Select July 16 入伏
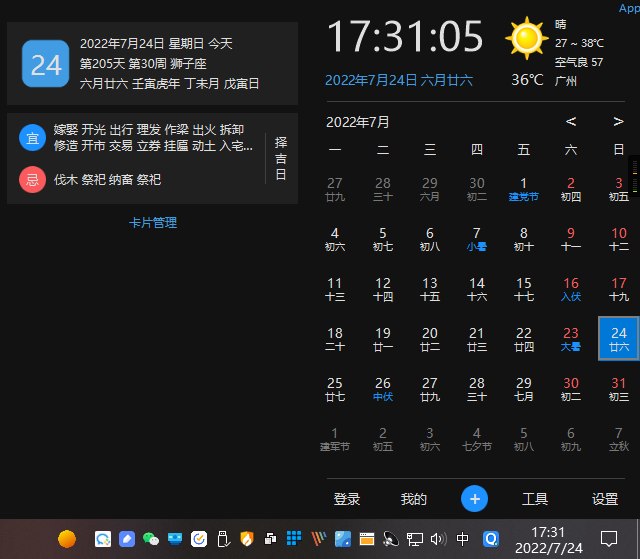The image size is (640, 559). click(571, 289)
